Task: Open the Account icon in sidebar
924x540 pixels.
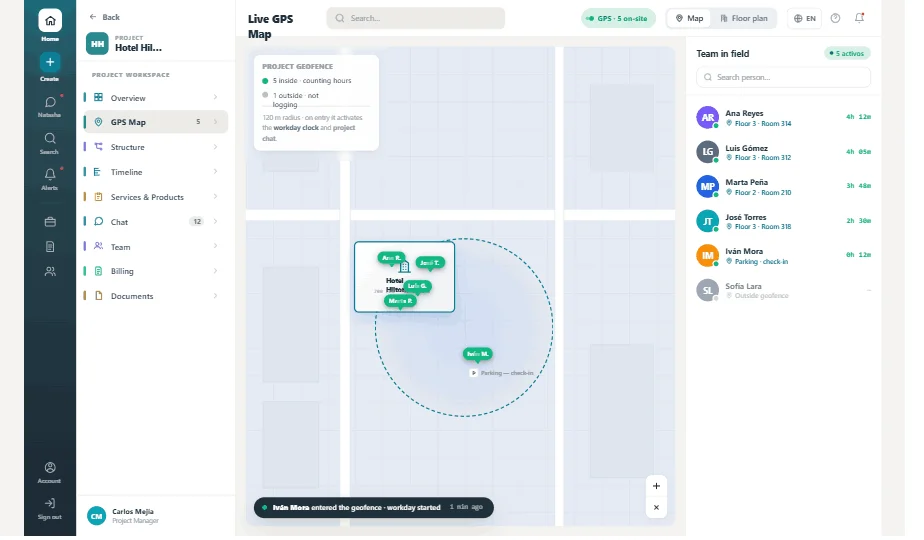Action: [x=50, y=467]
